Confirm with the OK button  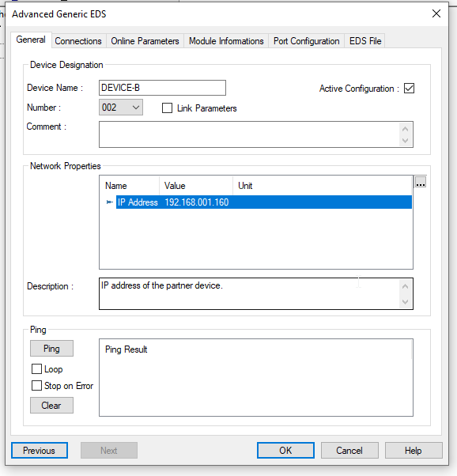[x=285, y=451]
